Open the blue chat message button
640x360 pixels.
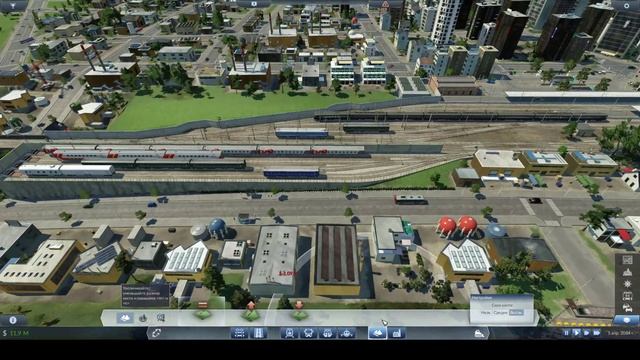627,320
